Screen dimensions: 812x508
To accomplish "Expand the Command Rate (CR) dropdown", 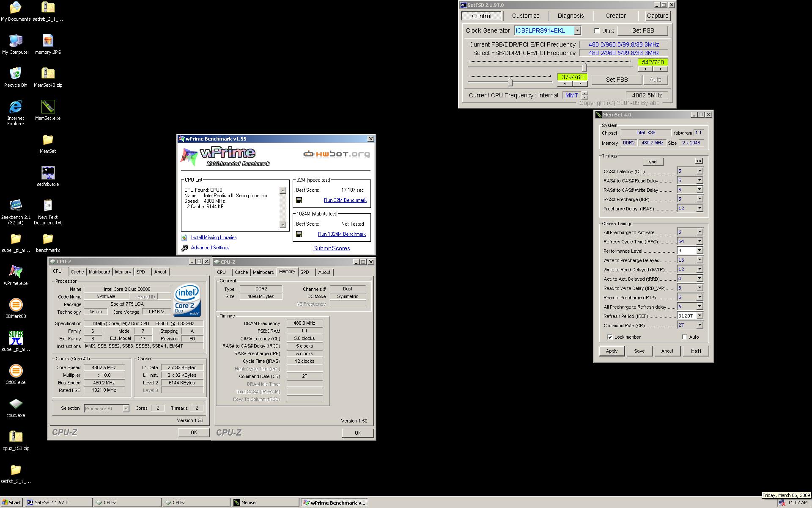I will tap(700, 325).
